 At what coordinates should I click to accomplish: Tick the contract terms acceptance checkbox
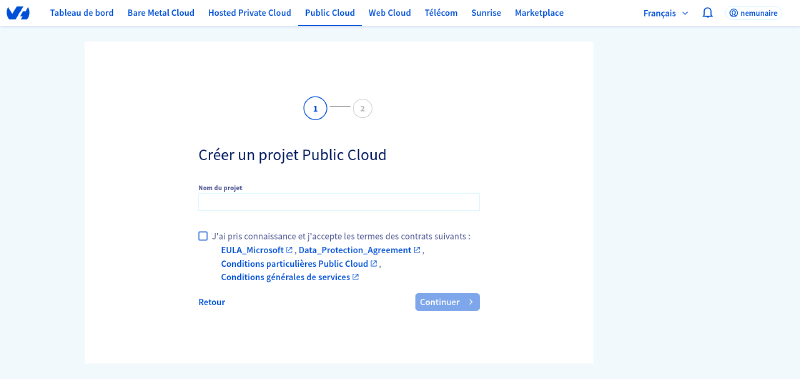(203, 236)
